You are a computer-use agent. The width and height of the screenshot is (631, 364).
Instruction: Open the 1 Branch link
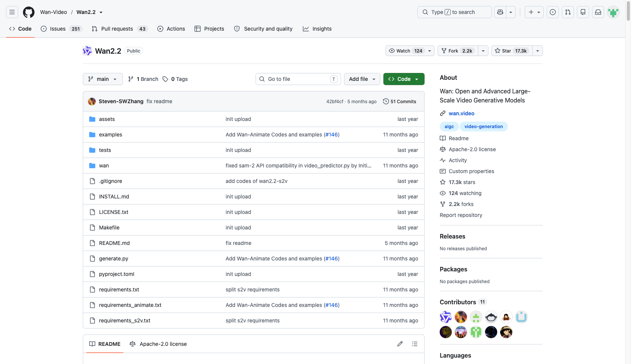pyautogui.click(x=143, y=79)
